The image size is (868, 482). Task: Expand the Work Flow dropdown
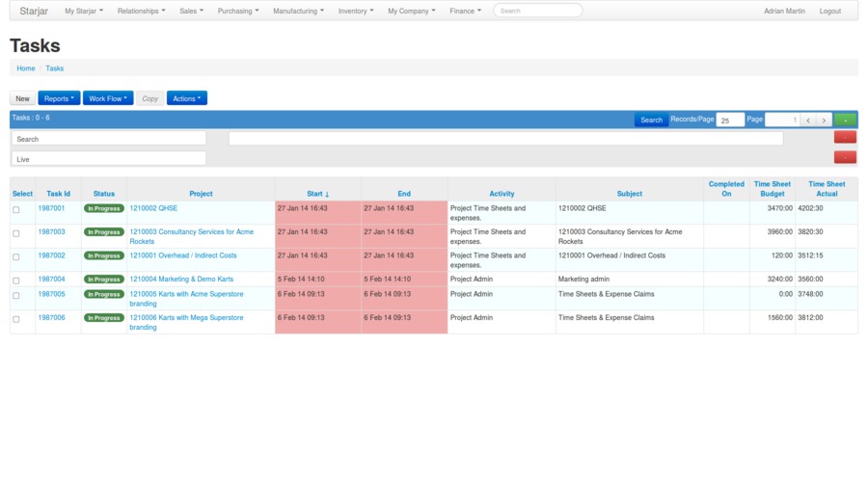coord(108,98)
